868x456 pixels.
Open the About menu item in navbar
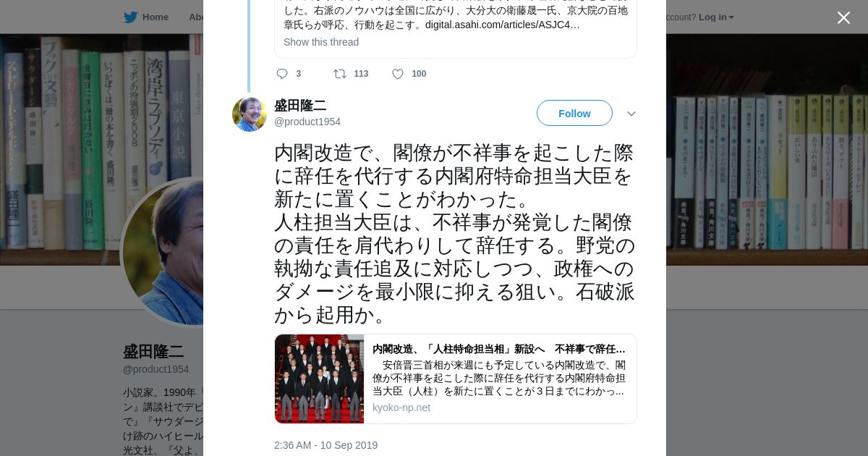(x=196, y=17)
